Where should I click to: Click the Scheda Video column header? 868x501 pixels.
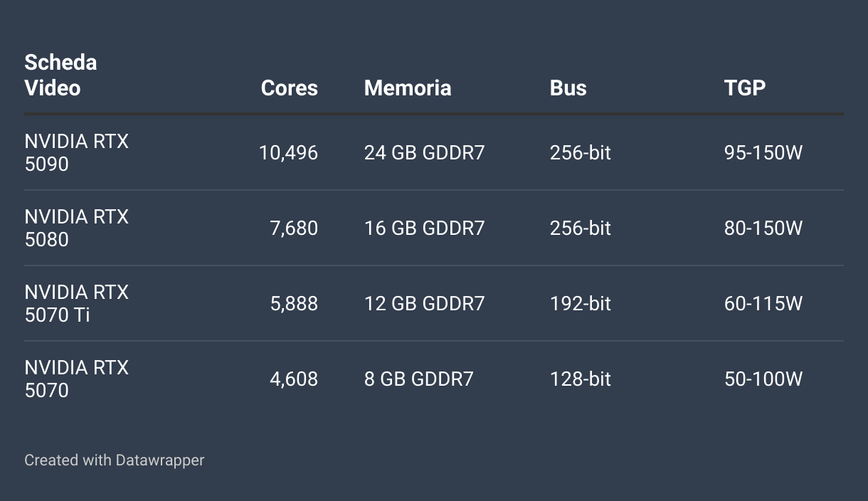coord(60,75)
